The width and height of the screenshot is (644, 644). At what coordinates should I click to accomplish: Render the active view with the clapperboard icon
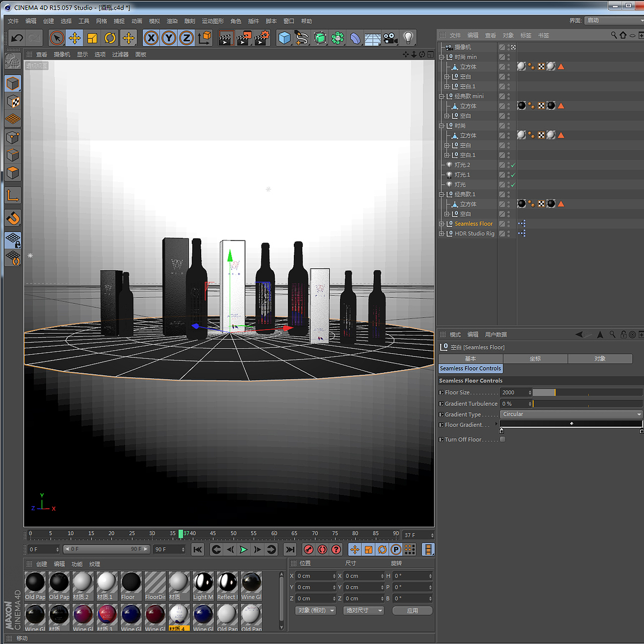click(226, 38)
